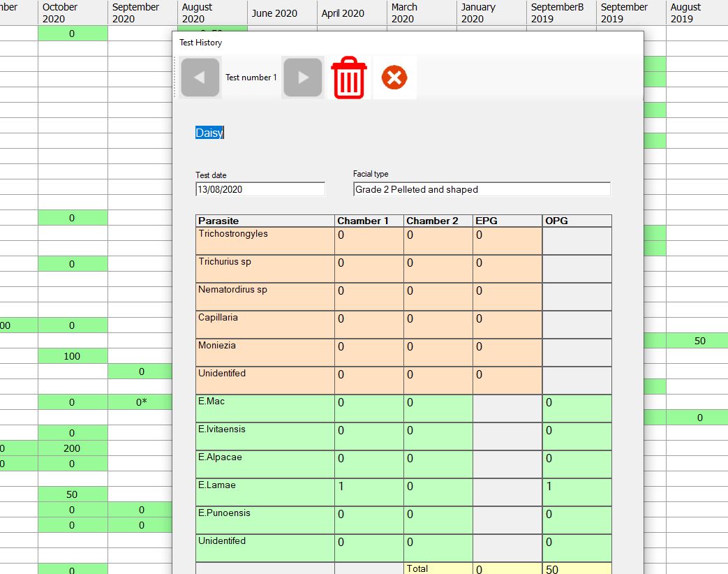Click the October 2020 column header
The height and width of the screenshot is (574, 728).
pyautogui.click(x=73, y=13)
